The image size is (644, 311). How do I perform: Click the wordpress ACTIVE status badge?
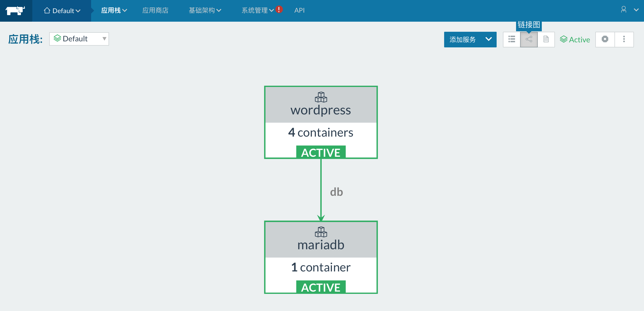tap(321, 152)
